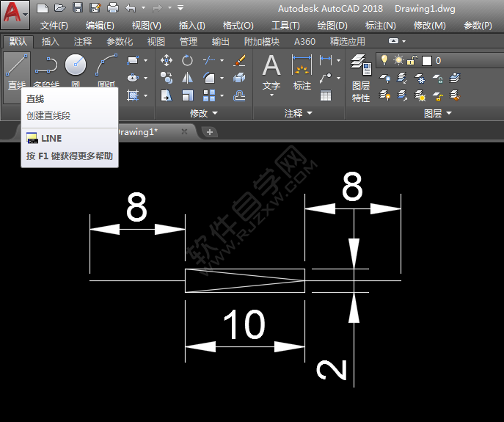Click the white layer color swatch

point(426,60)
